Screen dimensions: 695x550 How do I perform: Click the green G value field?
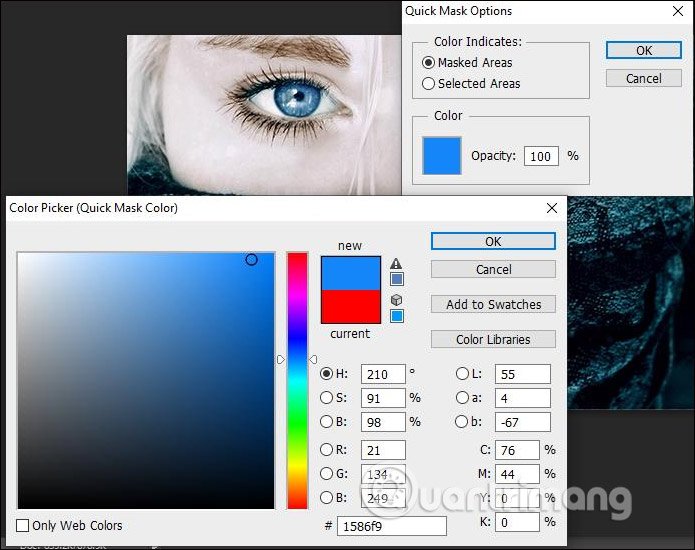coord(383,474)
